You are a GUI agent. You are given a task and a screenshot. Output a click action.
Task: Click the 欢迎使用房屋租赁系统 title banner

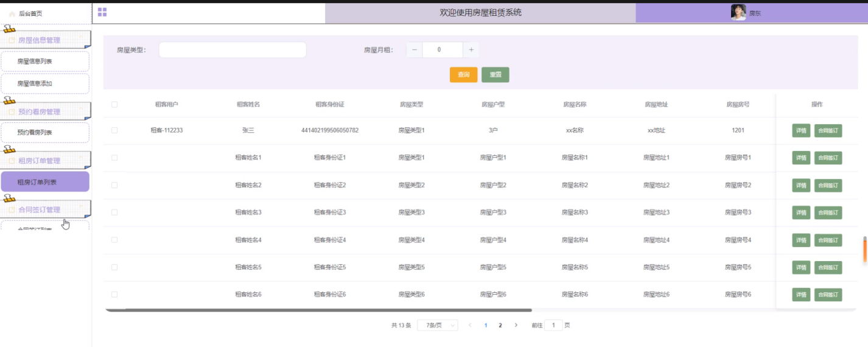coord(480,13)
